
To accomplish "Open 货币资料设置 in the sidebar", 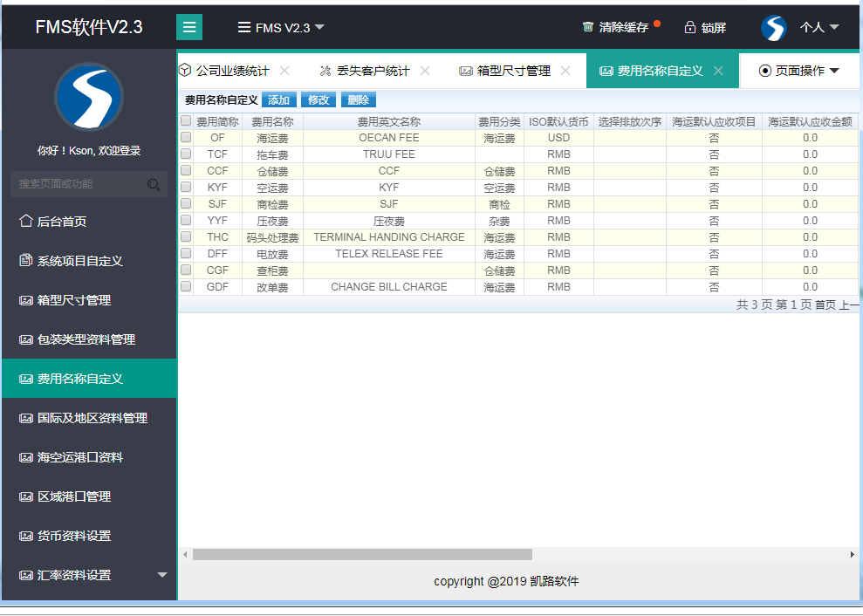I will 74,536.
